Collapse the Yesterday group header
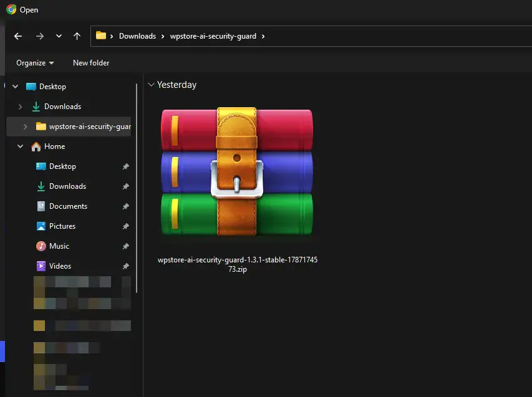Viewport: 532px width, 397px height. [x=152, y=84]
